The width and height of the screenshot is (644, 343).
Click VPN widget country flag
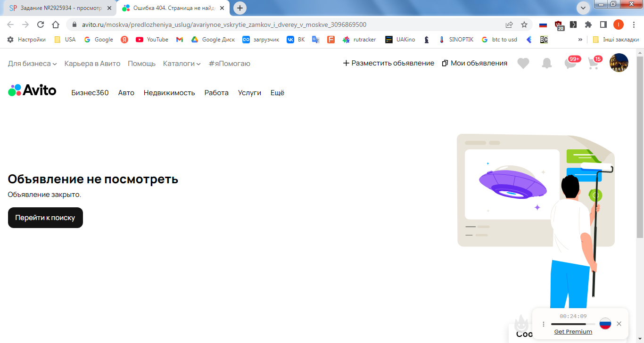[605, 324]
